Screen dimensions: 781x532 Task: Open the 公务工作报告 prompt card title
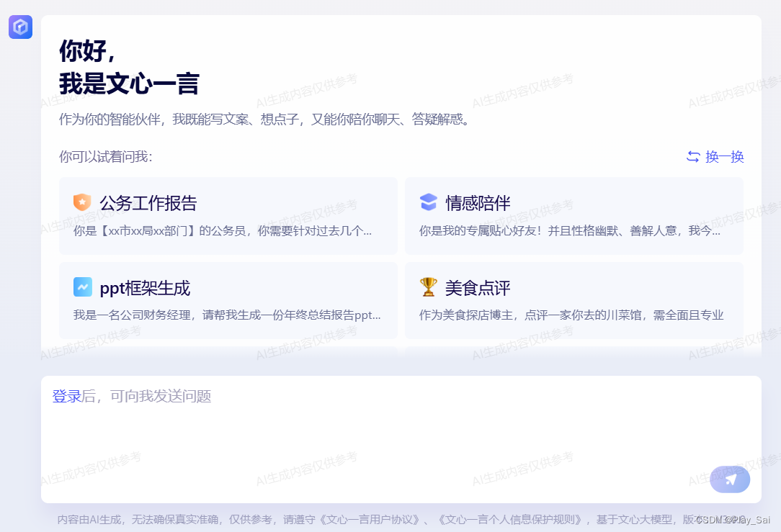[x=148, y=203]
